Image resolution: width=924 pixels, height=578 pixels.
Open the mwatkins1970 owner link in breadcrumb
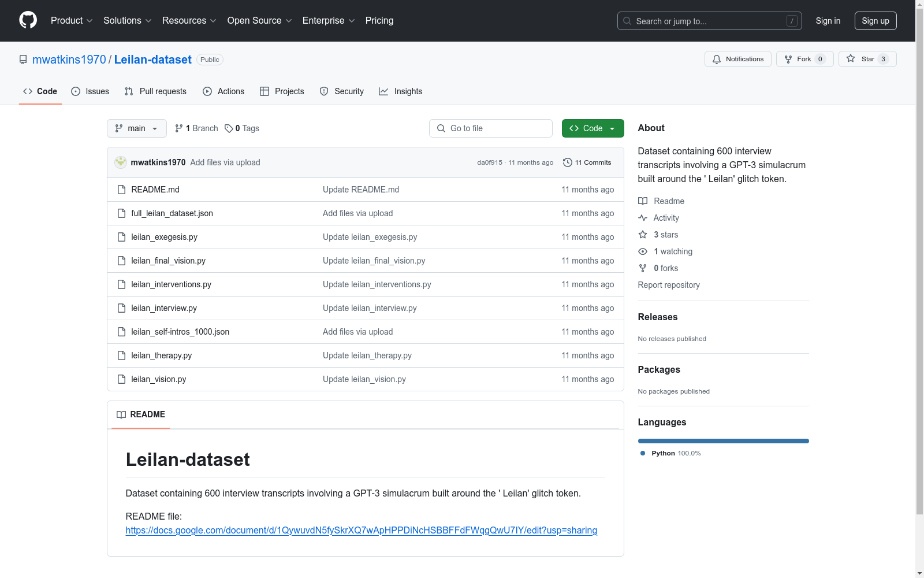point(69,60)
